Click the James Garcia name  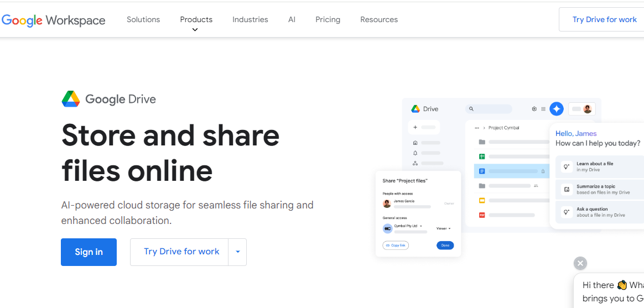coord(404,201)
